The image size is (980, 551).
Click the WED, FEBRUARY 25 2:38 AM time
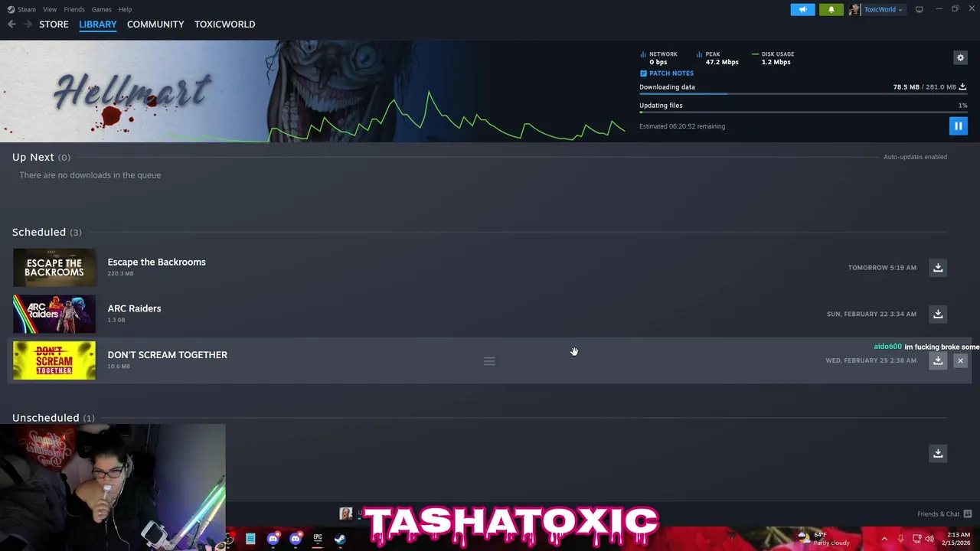(x=871, y=360)
